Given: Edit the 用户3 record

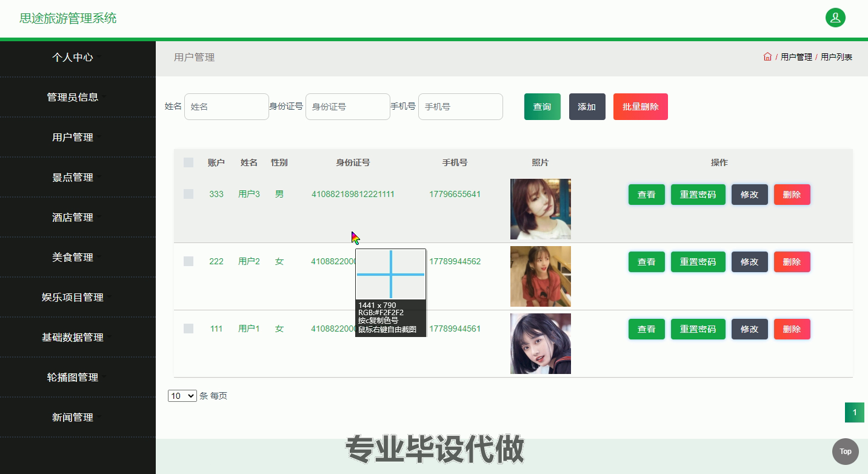Looking at the screenshot, I should coord(750,195).
